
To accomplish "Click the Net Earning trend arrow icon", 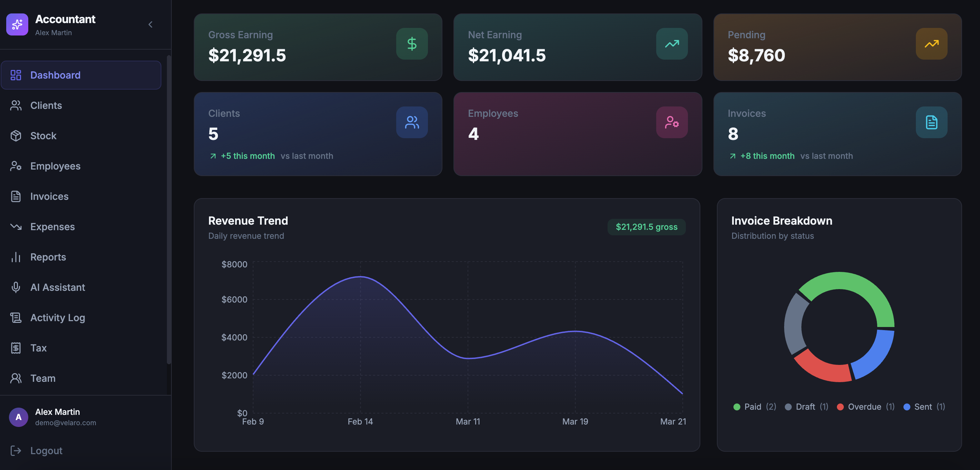I will point(671,44).
